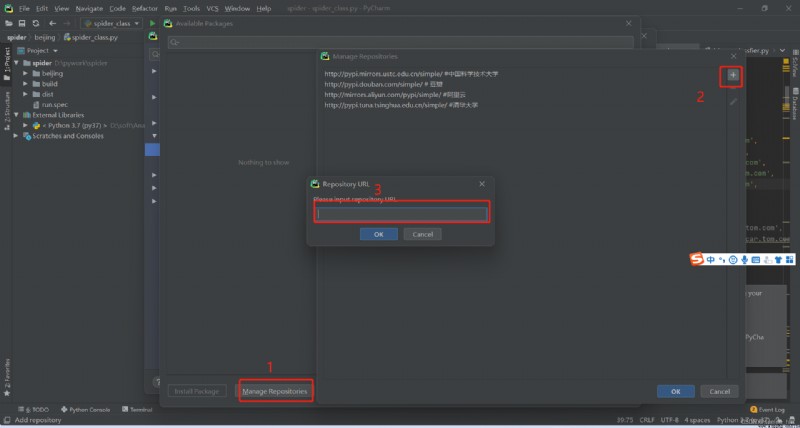800x428 pixels.
Task: Open the editor tabs list dropdown chevron
Action: [782, 51]
